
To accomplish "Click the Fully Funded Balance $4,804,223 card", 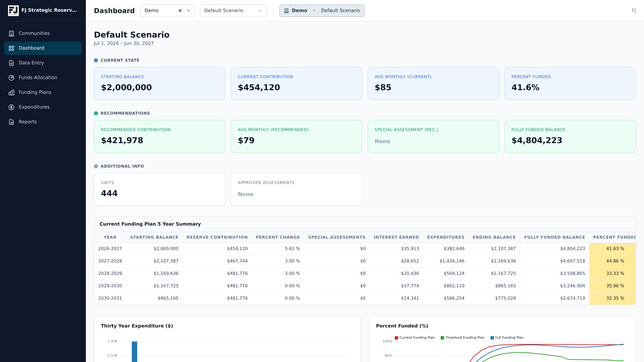I will 570,136.
